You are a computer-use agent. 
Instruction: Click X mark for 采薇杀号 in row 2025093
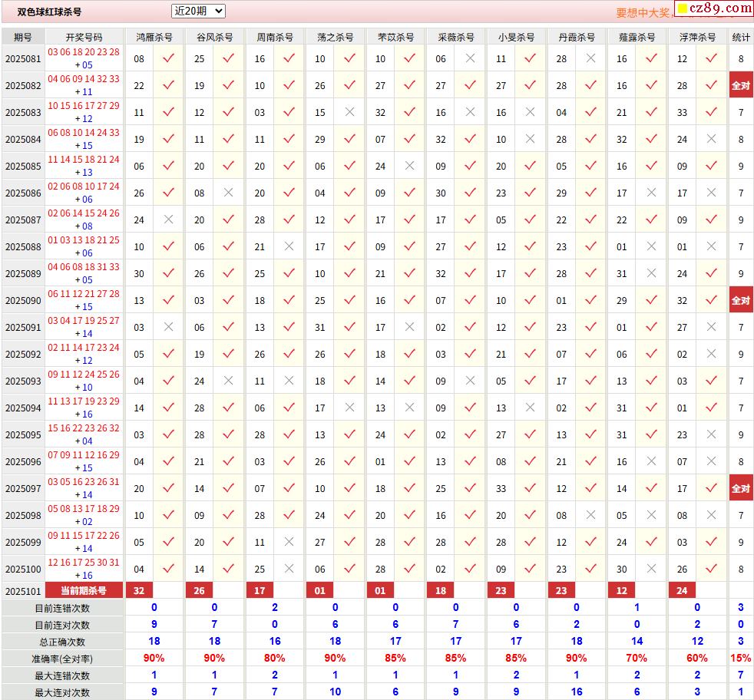[470, 381]
